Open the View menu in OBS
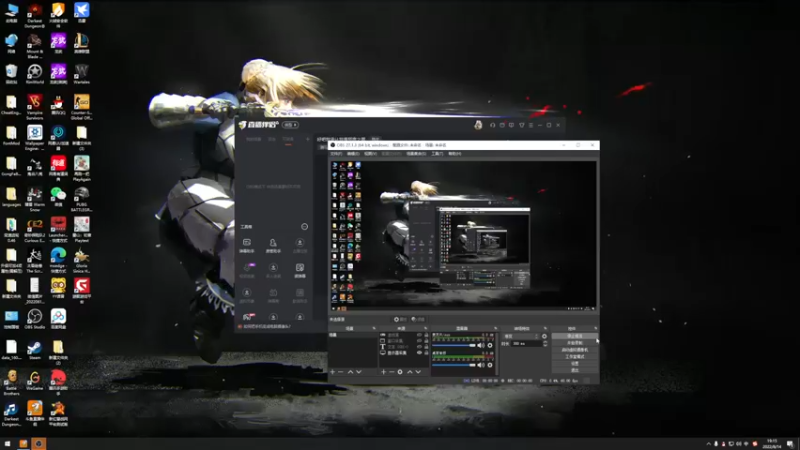Viewport: 800px width, 450px height. (370, 154)
